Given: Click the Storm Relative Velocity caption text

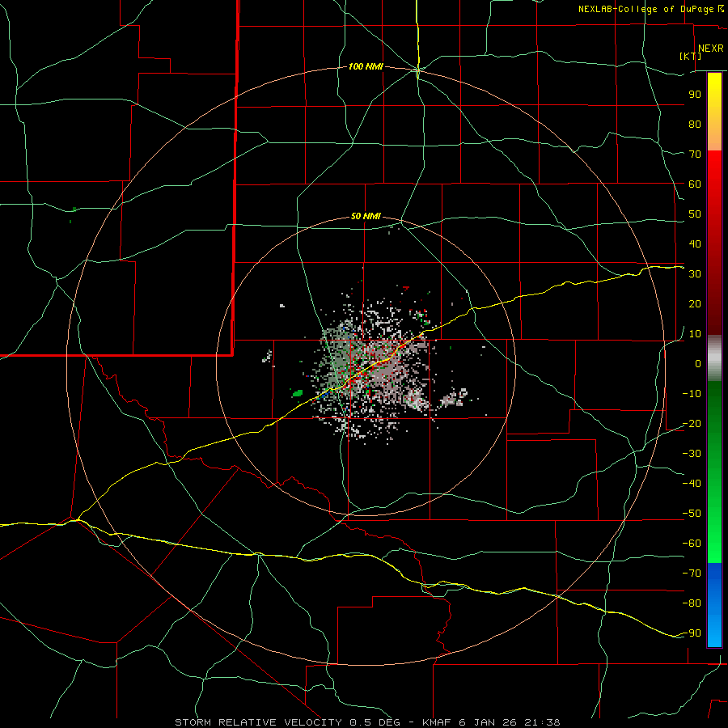Looking at the screenshot, I should [x=367, y=722].
